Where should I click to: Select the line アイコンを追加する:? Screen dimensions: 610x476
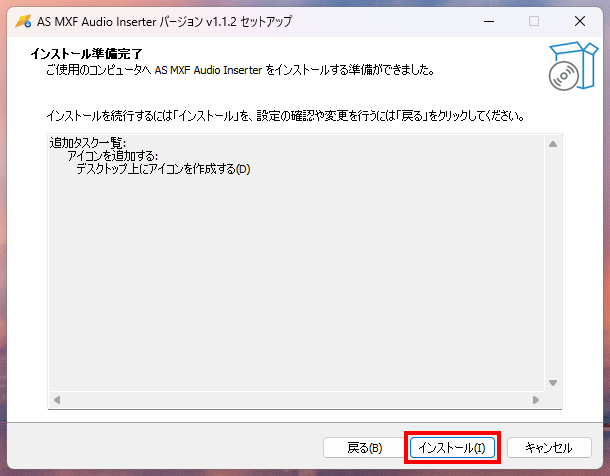[x=113, y=156]
